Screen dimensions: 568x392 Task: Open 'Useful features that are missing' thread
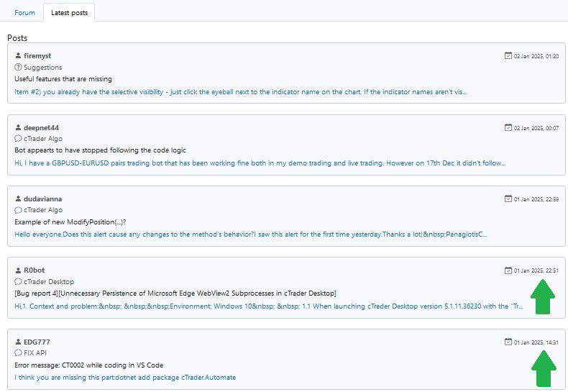coord(63,79)
